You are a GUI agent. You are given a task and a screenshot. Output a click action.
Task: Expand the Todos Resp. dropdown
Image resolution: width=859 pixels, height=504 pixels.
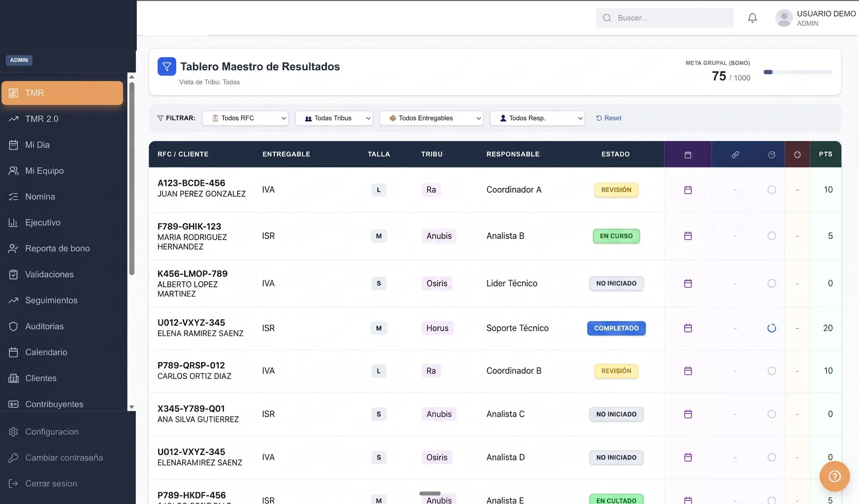tap(537, 118)
